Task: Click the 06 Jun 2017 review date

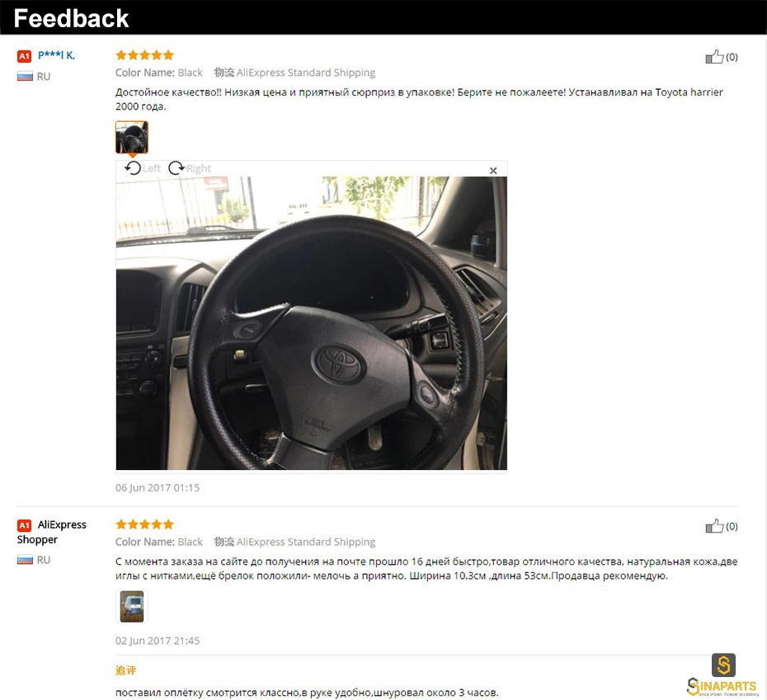Action: pos(158,488)
